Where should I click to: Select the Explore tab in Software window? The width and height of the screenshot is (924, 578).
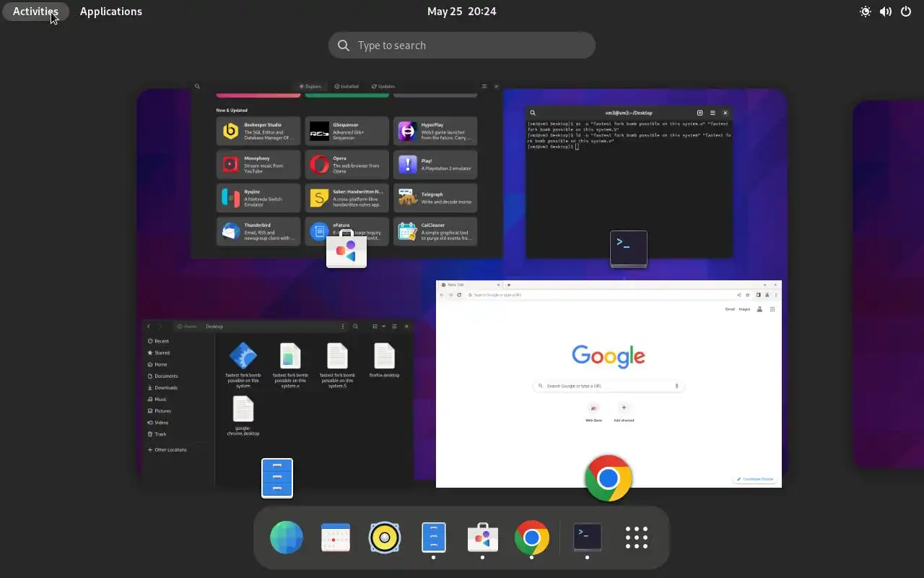pyautogui.click(x=310, y=86)
